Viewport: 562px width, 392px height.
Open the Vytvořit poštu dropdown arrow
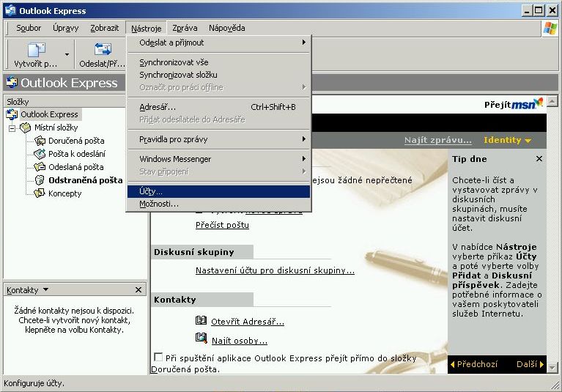pyautogui.click(x=67, y=54)
